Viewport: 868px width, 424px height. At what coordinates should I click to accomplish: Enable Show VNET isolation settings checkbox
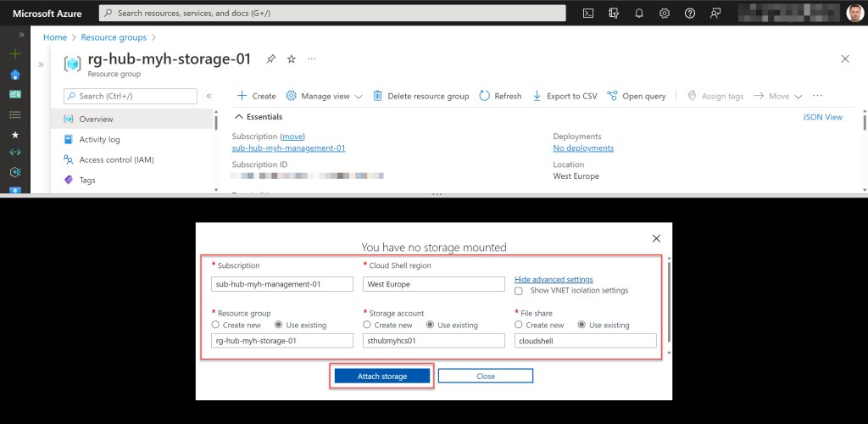click(519, 291)
